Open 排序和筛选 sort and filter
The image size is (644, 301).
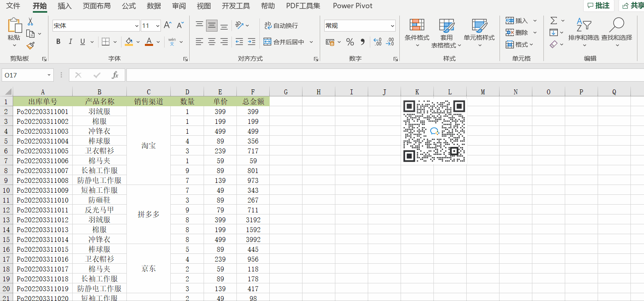[x=584, y=32]
